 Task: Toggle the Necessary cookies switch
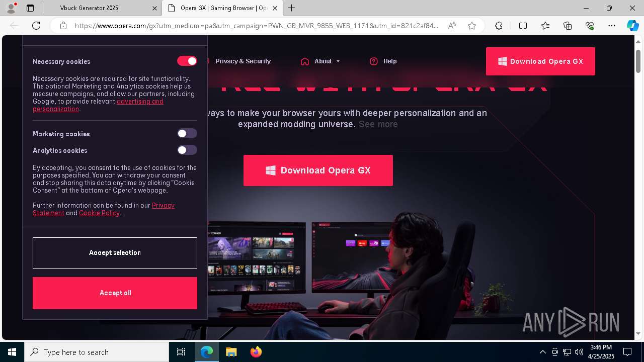[x=187, y=61]
